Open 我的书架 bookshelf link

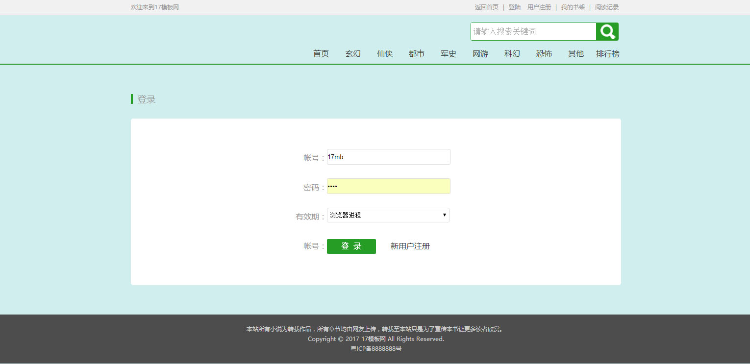[573, 7]
